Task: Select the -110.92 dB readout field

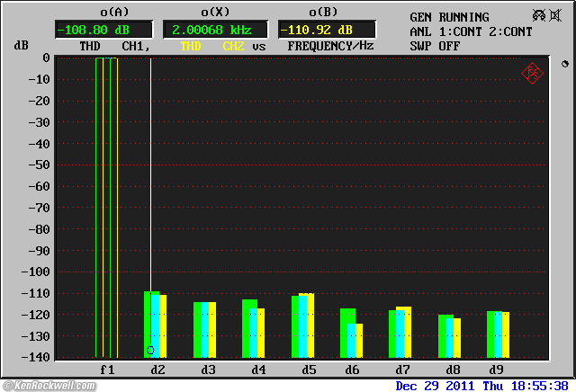Action: (x=327, y=30)
